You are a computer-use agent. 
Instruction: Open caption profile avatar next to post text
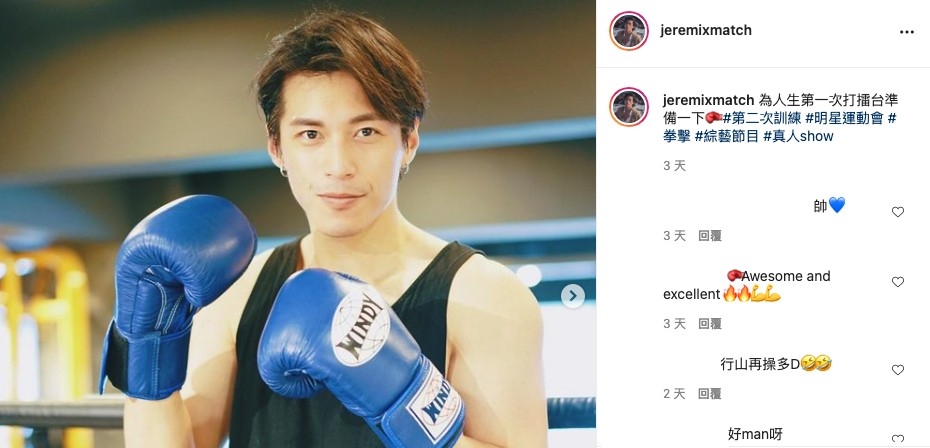629,107
